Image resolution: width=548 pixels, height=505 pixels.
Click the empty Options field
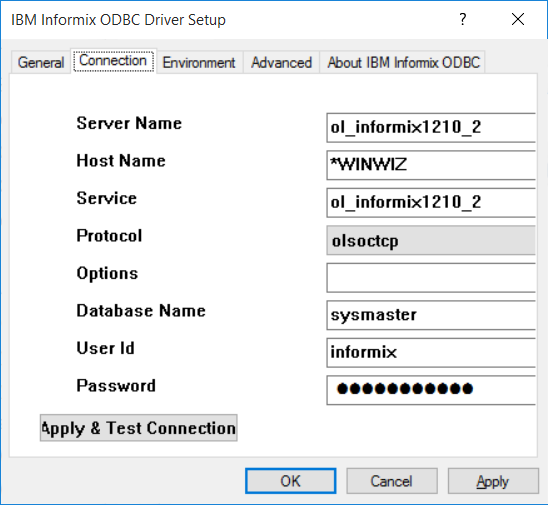pos(431,278)
